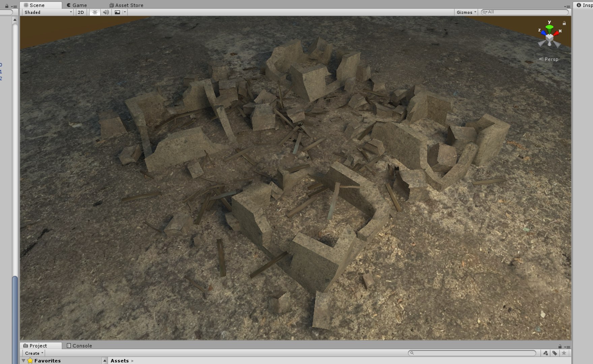
Task: Open the left panel options menu
Action: click(x=14, y=6)
